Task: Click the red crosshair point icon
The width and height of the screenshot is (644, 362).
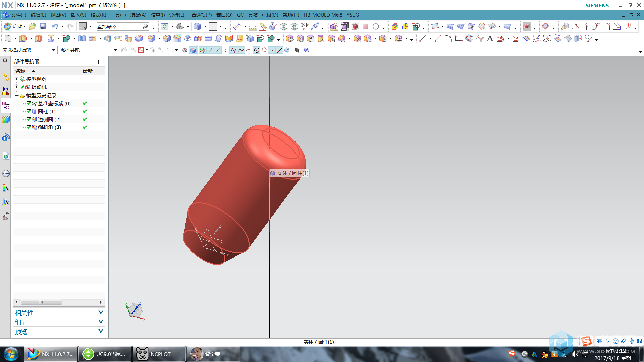Action: pyautogui.click(x=366, y=27)
